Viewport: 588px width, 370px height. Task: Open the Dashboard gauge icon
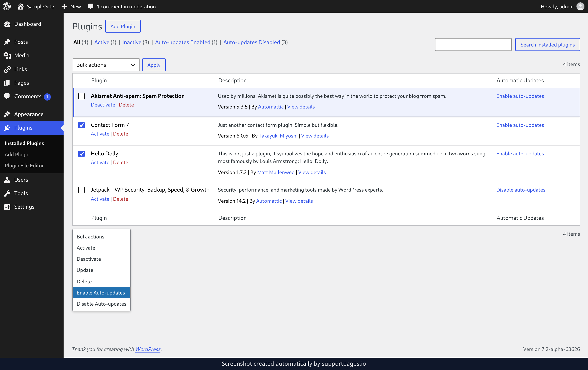click(x=7, y=24)
